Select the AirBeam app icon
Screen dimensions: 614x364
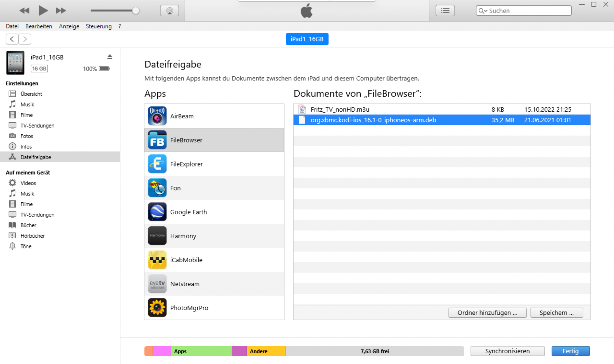click(157, 116)
